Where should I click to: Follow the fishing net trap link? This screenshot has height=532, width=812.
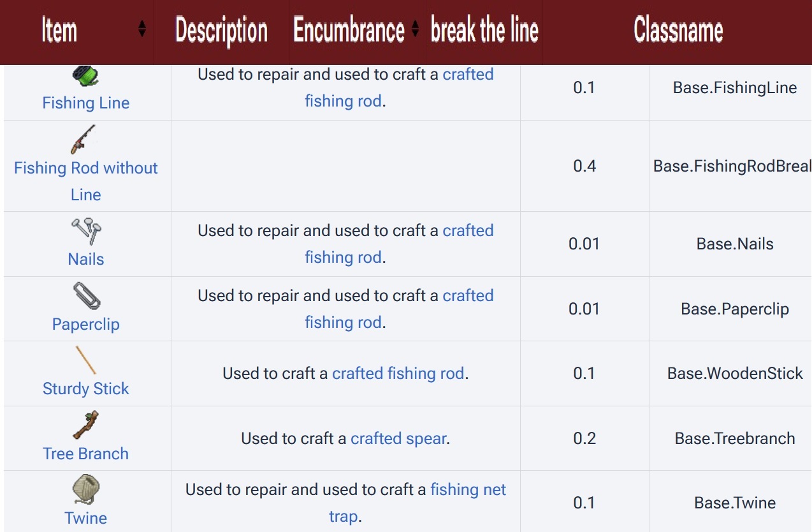(x=468, y=489)
